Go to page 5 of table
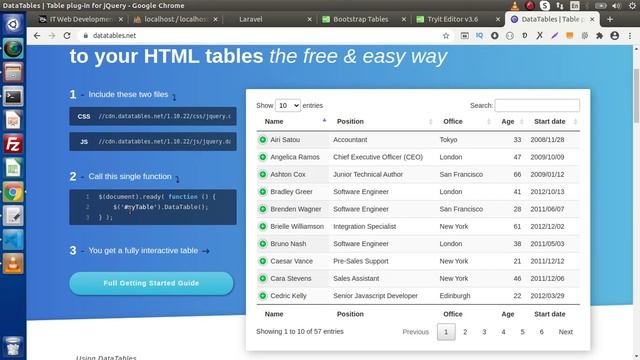Viewport: 640px width, 360px height. coord(522,332)
